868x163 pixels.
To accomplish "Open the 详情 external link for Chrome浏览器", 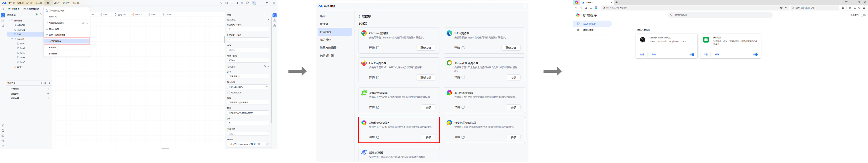I will 378,48.
